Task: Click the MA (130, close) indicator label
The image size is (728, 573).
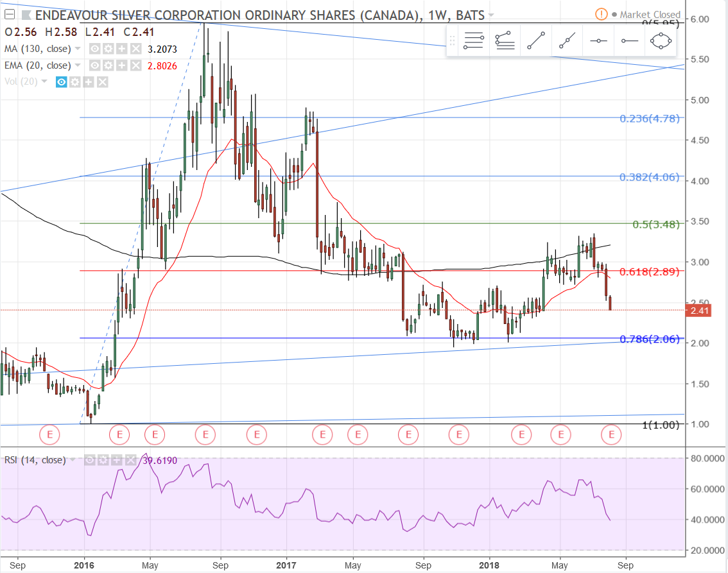Action: [x=38, y=49]
